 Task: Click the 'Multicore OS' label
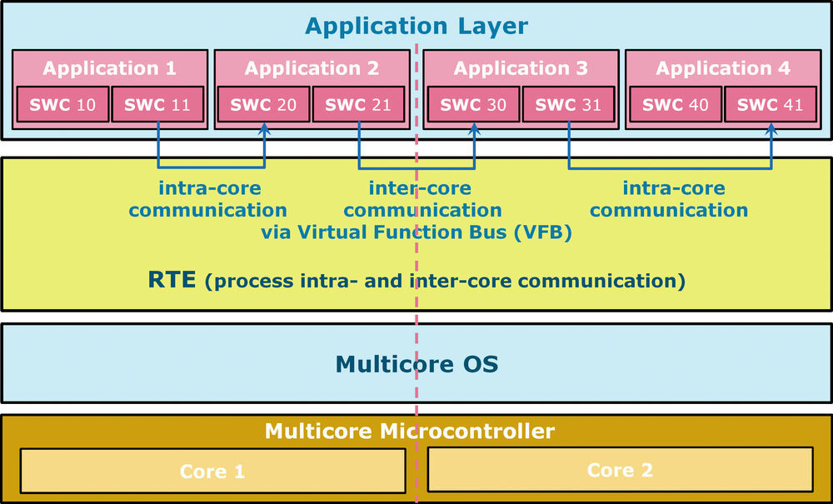[x=417, y=364]
